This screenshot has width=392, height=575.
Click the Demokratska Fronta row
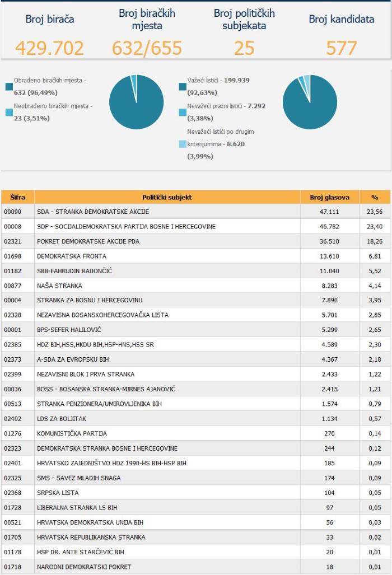[196, 256]
